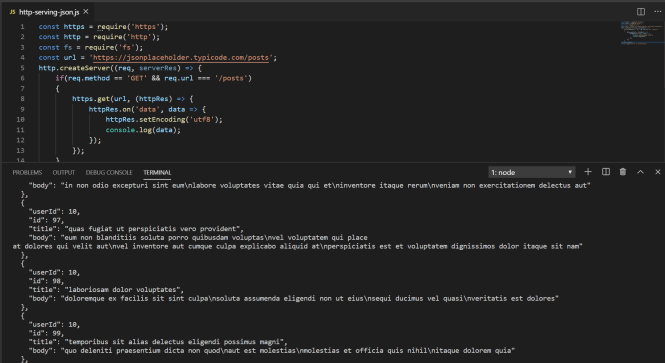
Task: Split the terminal pane
Action: (606, 172)
